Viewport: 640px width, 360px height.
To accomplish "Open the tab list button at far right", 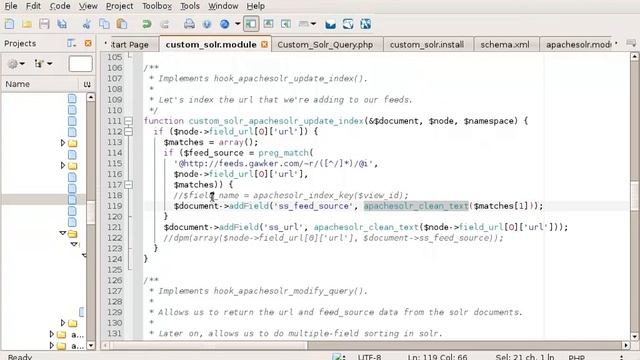I will coord(631,43).
